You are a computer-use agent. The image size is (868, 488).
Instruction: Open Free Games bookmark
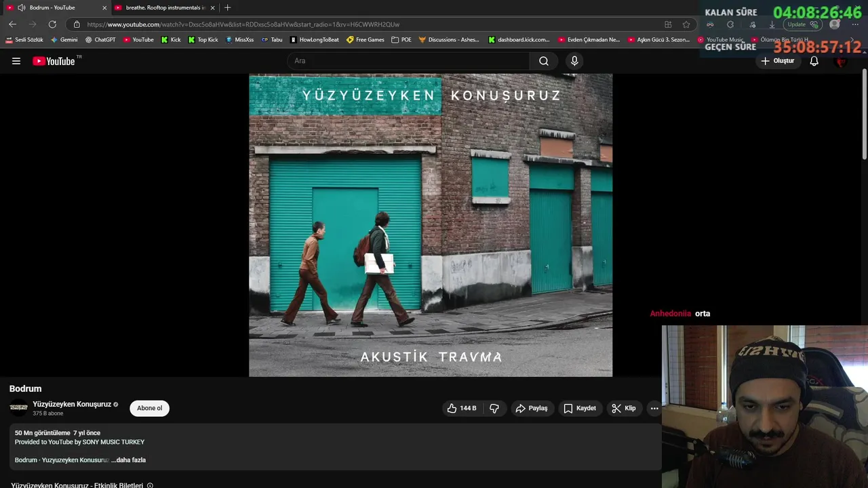(365, 40)
